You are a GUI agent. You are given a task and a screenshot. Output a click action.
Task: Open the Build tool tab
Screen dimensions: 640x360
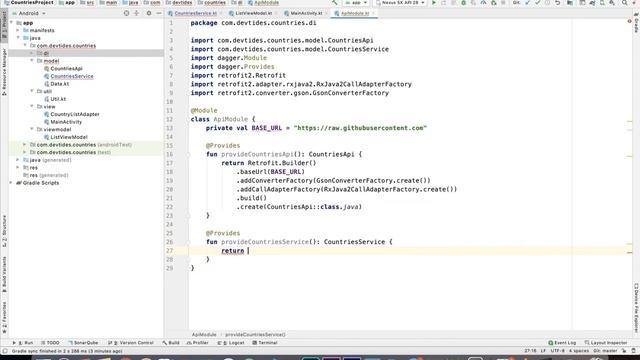click(171, 342)
